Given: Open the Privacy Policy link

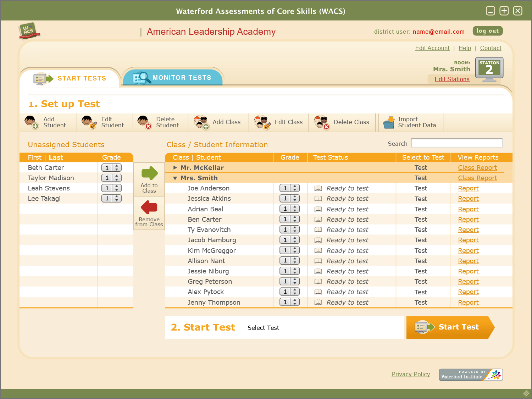Looking at the screenshot, I should (x=411, y=374).
